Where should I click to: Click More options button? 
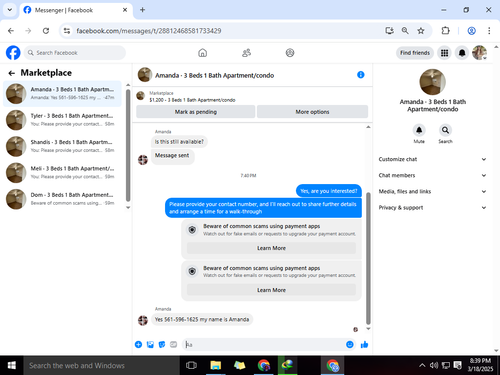coord(312,112)
